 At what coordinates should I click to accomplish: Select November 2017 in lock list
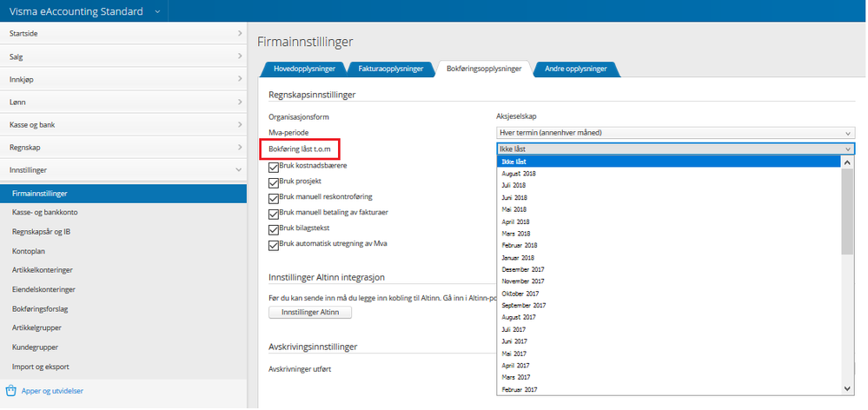(669, 281)
